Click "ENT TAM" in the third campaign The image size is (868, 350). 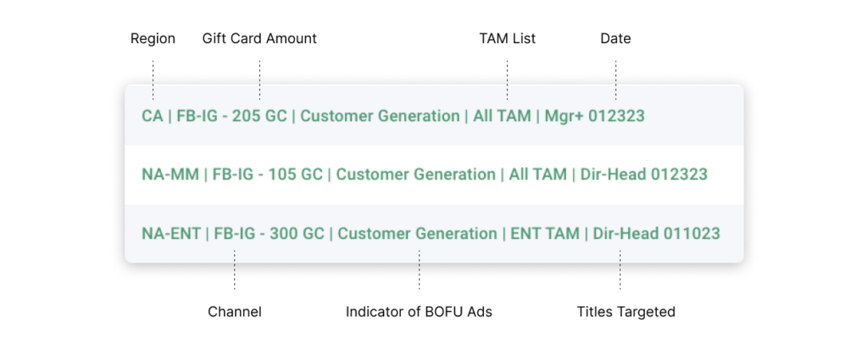543,233
